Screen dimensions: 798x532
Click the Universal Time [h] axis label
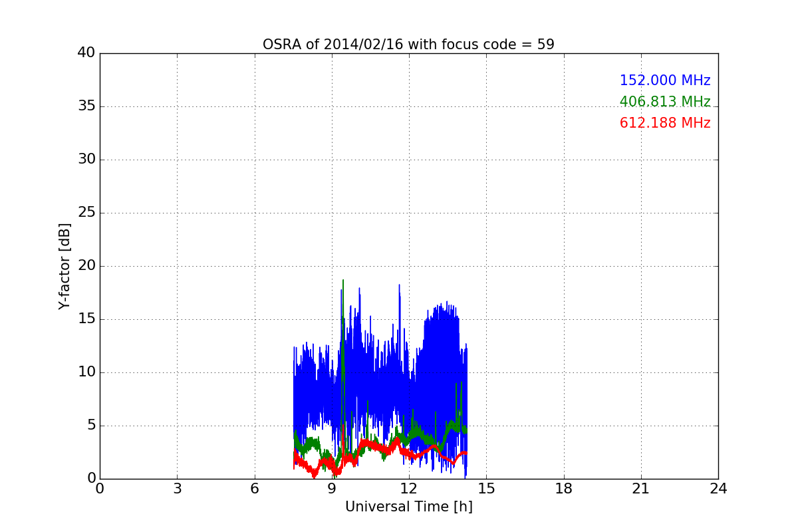(409, 507)
